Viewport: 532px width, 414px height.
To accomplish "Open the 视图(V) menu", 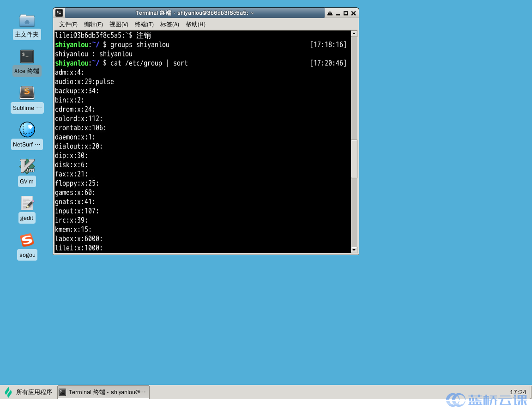I will point(119,24).
